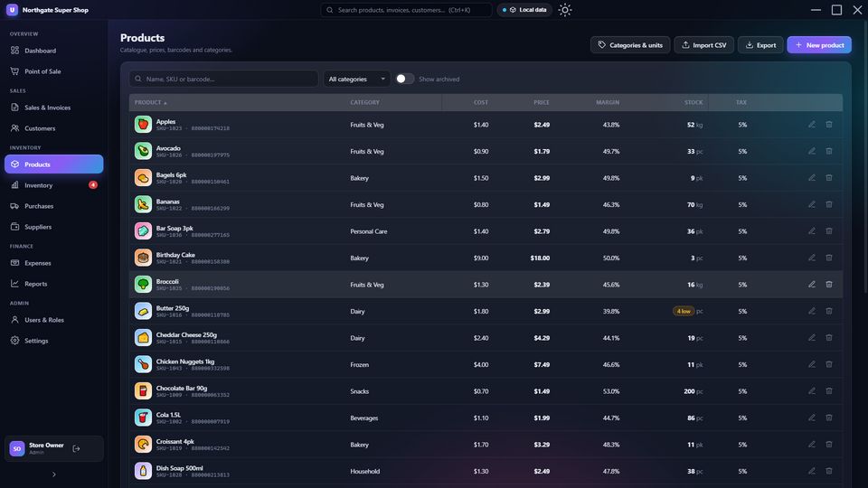This screenshot has height=488, width=868.
Task: Delete the Birthday Cake row
Action: click(829, 258)
